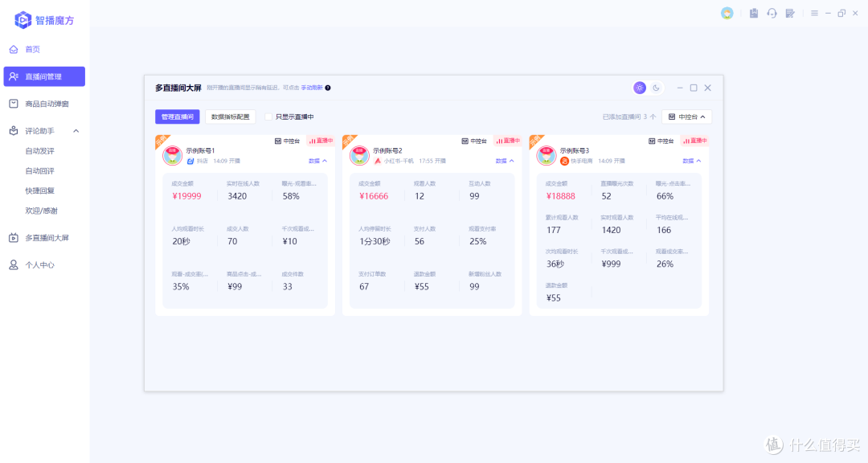Collapse 数据 section of 示例账号3

pos(692,161)
